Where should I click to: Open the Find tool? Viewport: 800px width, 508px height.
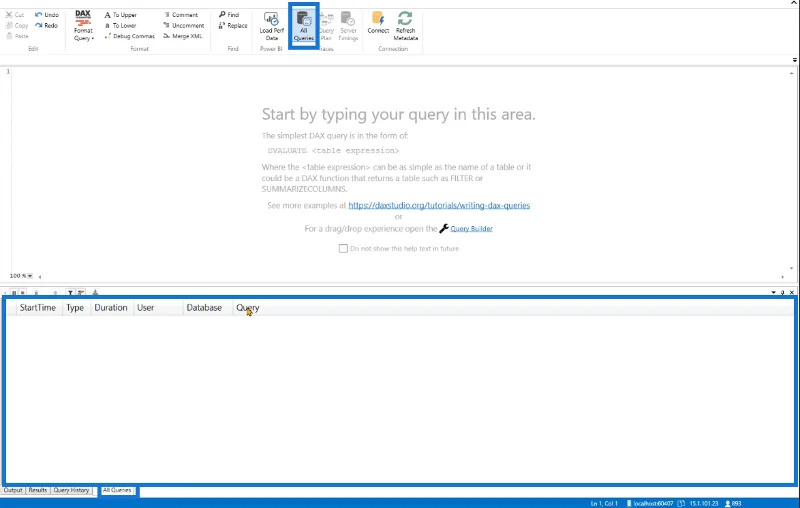tap(229, 15)
